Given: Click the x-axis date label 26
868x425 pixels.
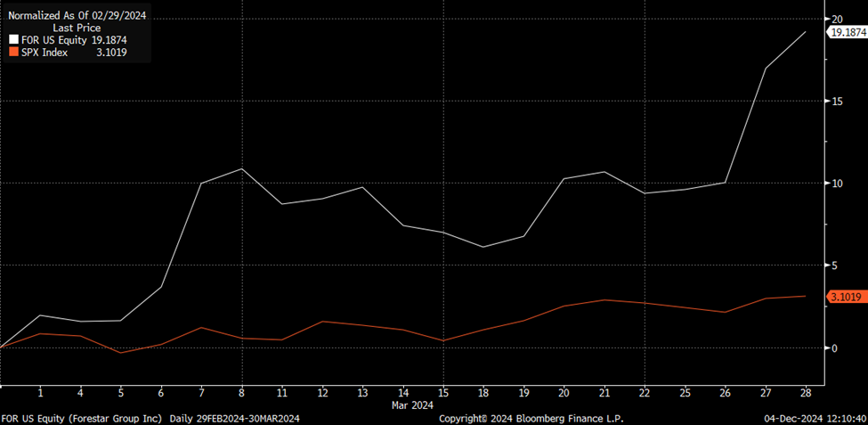Looking at the screenshot, I should pos(725,392).
